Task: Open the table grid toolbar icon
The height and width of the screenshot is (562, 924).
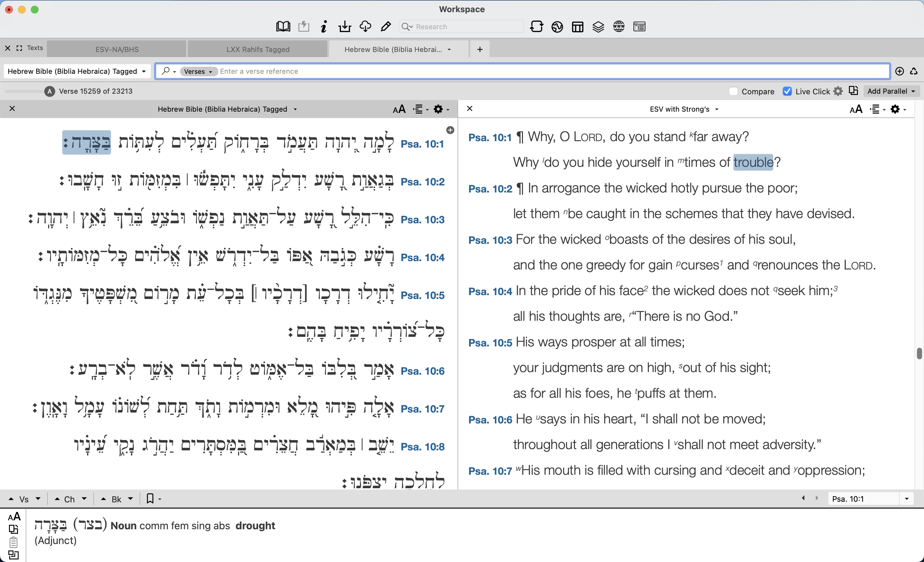Action: [x=577, y=27]
